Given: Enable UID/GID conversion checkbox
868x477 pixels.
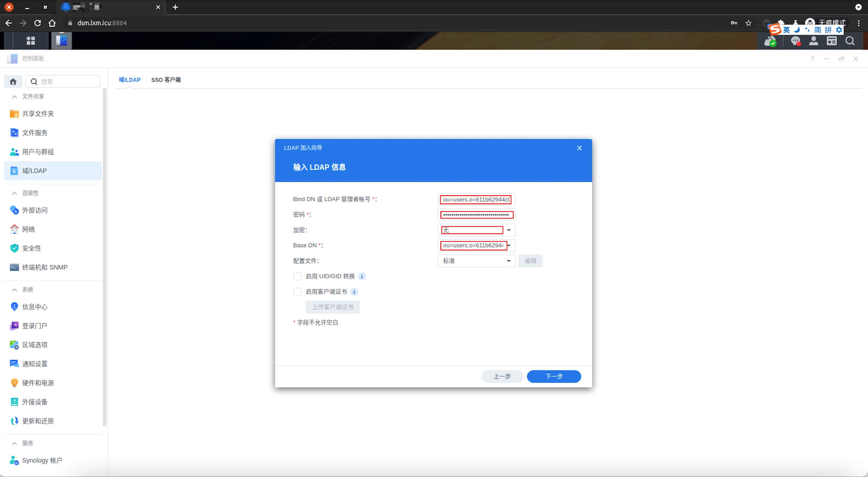Looking at the screenshot, I should pos(298,276).
